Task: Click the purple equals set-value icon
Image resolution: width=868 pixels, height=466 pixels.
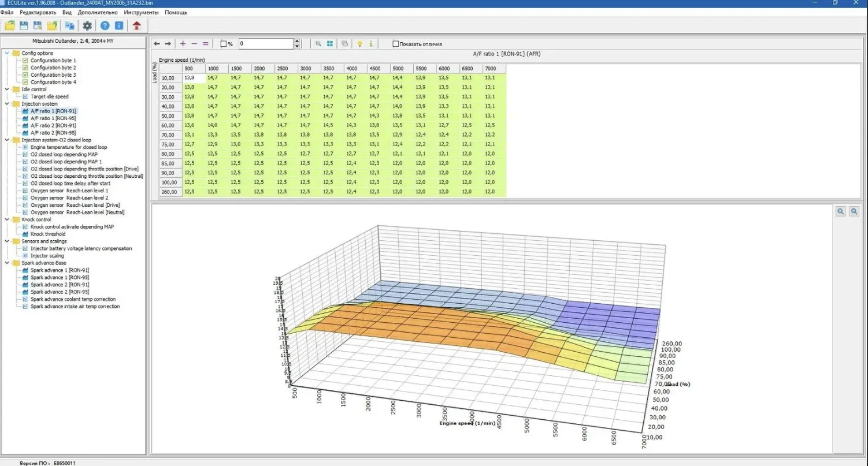Action: [x=205, y=44]
